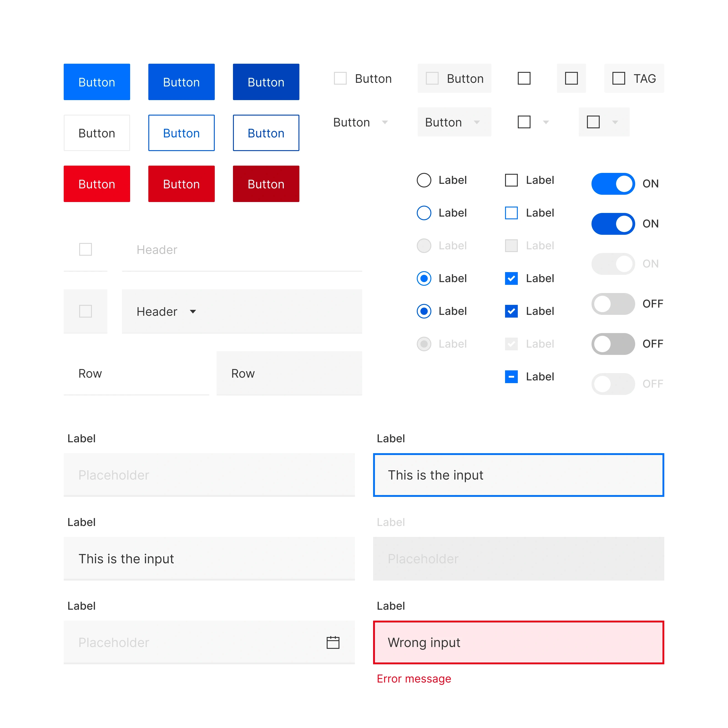The height and width of the screenshot is (728, 728).
Task: Open dropdown arrow beside gray square icon
Action: pyautogui.click(x=615, y=122)
